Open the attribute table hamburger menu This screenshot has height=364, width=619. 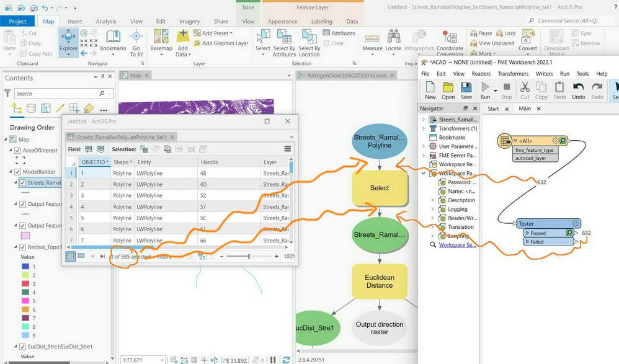click(287, 149)
